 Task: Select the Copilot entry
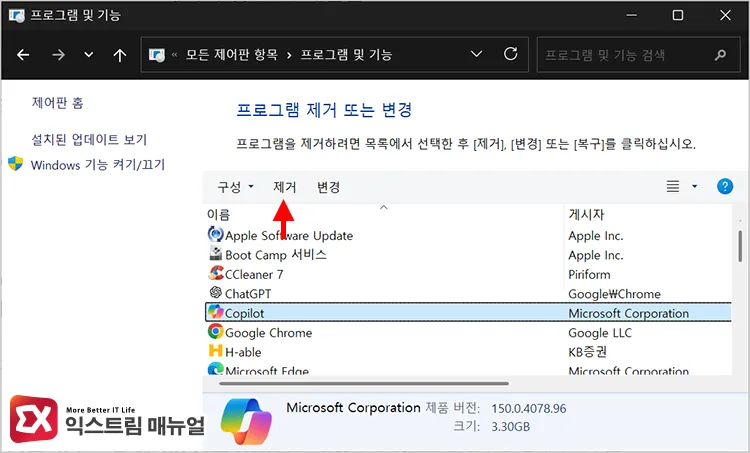pyautogui.click(x=468, y=313)
